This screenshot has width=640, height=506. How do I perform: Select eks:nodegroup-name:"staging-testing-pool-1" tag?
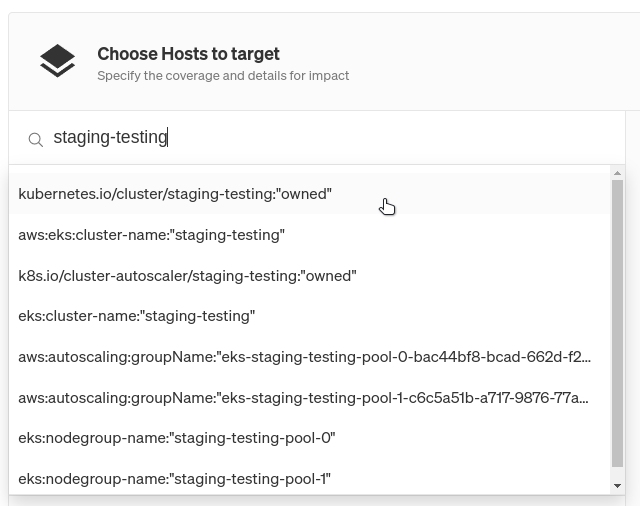(309, 478)
